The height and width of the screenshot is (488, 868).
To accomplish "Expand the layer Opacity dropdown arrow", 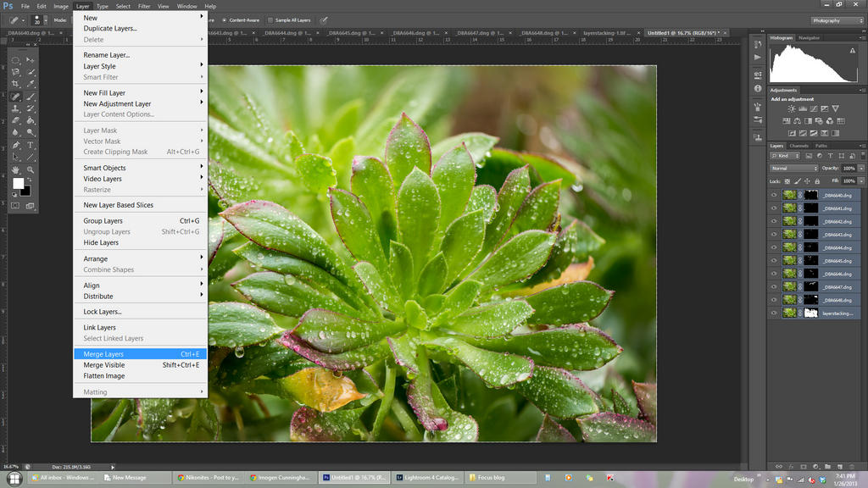I will [x=861, y=168].
